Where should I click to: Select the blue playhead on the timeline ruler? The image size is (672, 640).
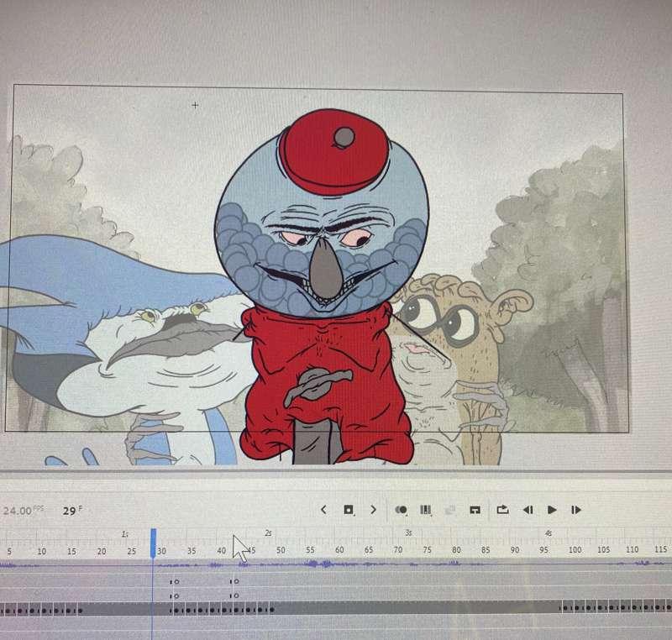pyautogui.click(x=154, y=543)
